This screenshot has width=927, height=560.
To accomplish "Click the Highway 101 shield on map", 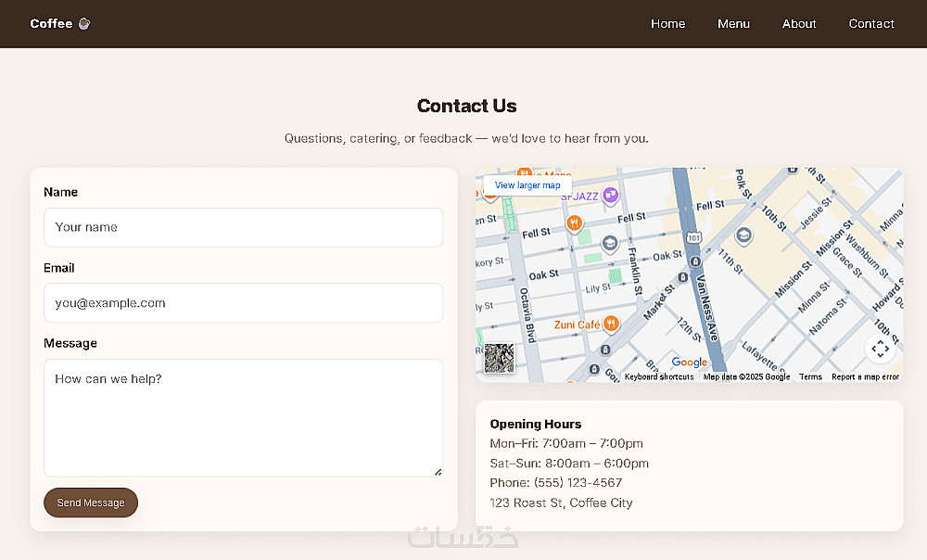I will click(x=693, y=238).
